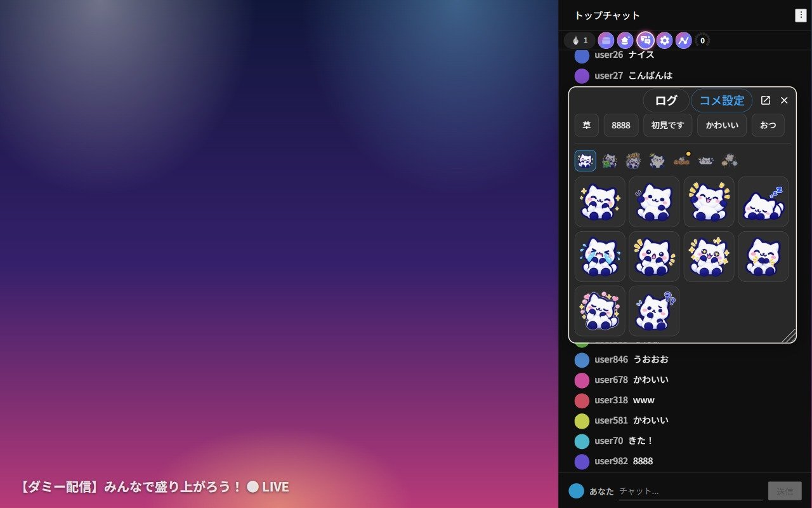Viewport: 812px width, 508px height.
Task: Click the house icon in chat toolbar
Action: point(625,41)
